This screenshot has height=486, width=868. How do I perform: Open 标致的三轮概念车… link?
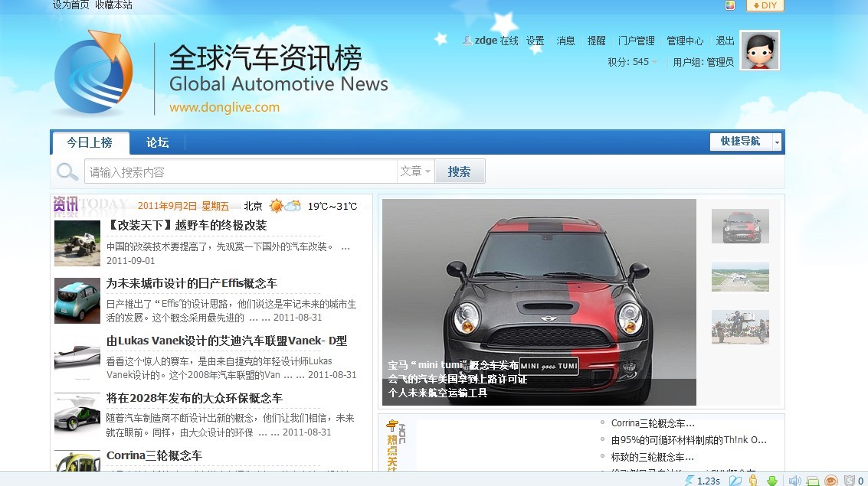652,457
